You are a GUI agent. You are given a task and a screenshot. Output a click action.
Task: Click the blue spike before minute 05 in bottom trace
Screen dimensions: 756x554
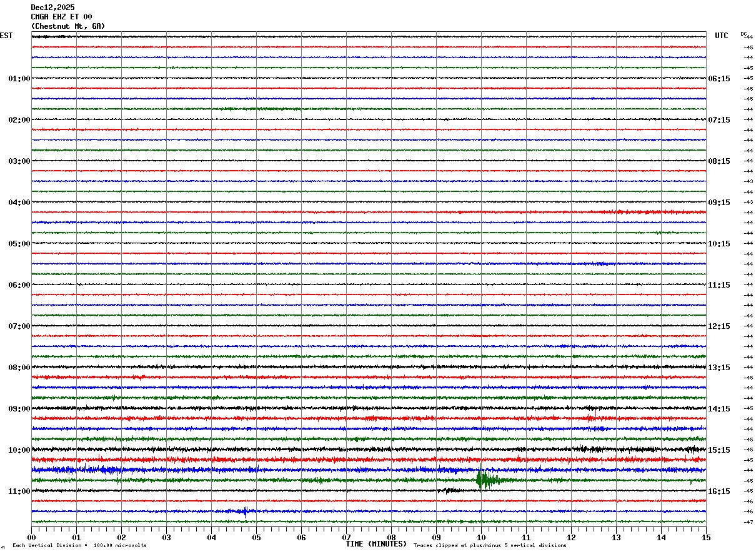pyautogui.click(x=245, y=511)
